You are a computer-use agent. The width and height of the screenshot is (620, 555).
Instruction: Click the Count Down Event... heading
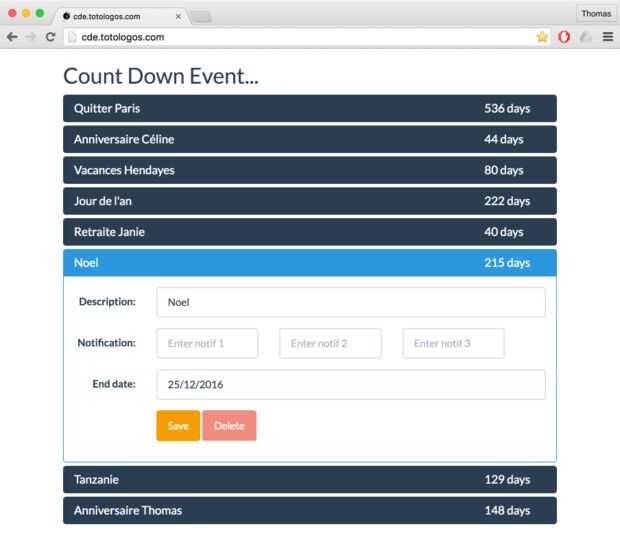pyautogui.click(x=161, y=76)
